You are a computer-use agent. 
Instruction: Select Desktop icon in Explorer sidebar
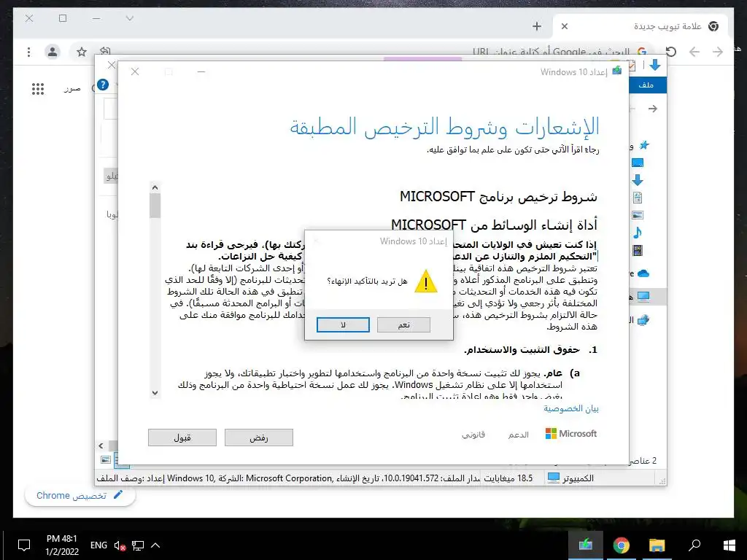pos(638,163)
